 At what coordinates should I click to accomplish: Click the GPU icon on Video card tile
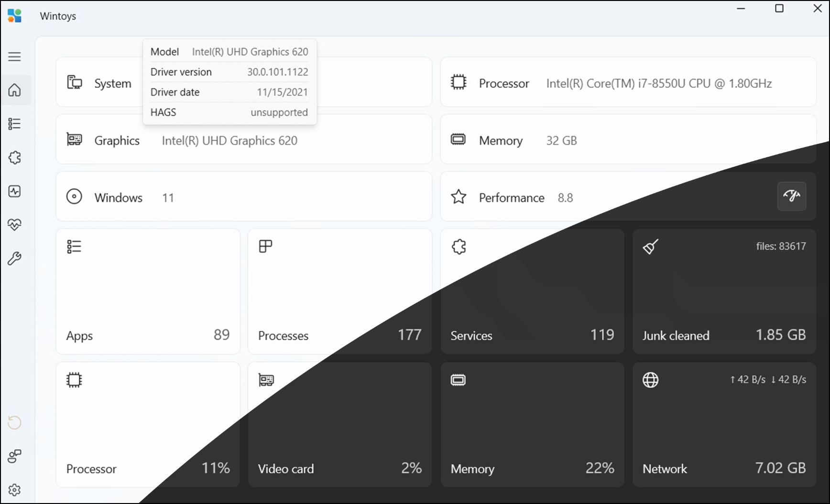[x=266, y=380]
